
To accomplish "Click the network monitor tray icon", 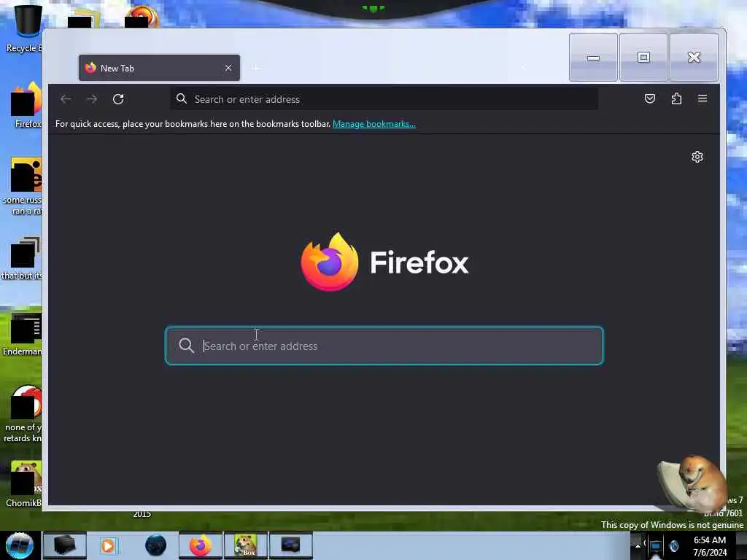I will click(656, 547).
